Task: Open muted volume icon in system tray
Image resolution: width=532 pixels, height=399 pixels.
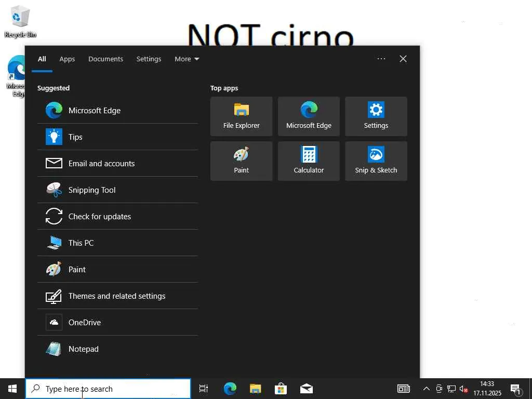Action: click(x=463, y=389)
